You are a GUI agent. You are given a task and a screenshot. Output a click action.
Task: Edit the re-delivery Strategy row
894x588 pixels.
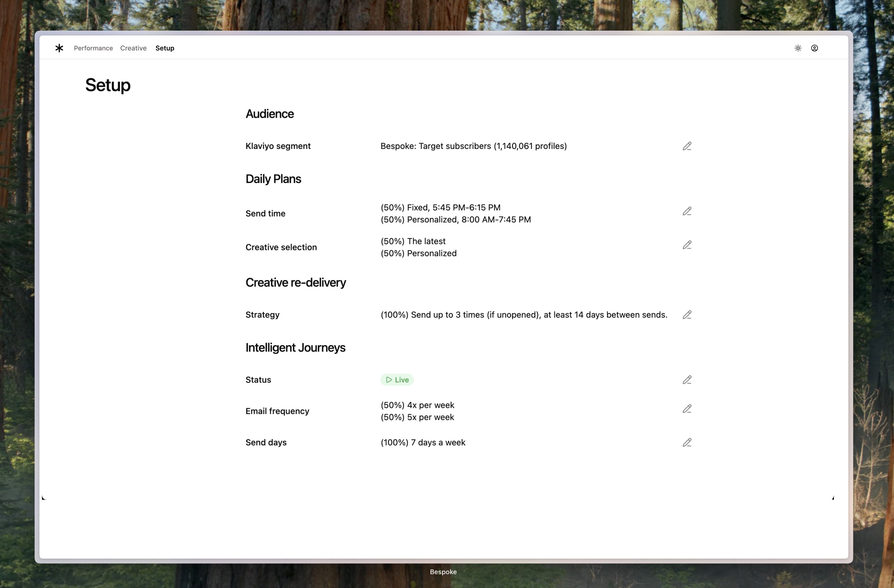point(687,314)
